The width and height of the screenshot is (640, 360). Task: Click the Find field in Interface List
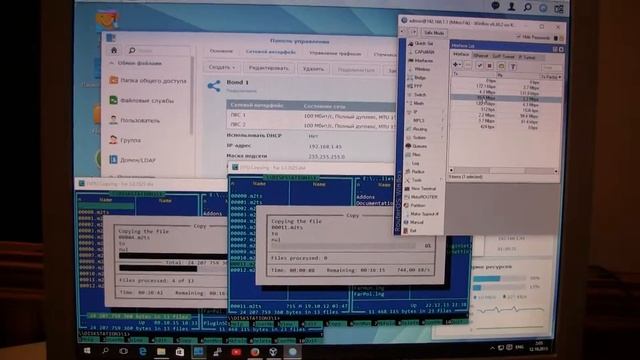click(552, 68)
